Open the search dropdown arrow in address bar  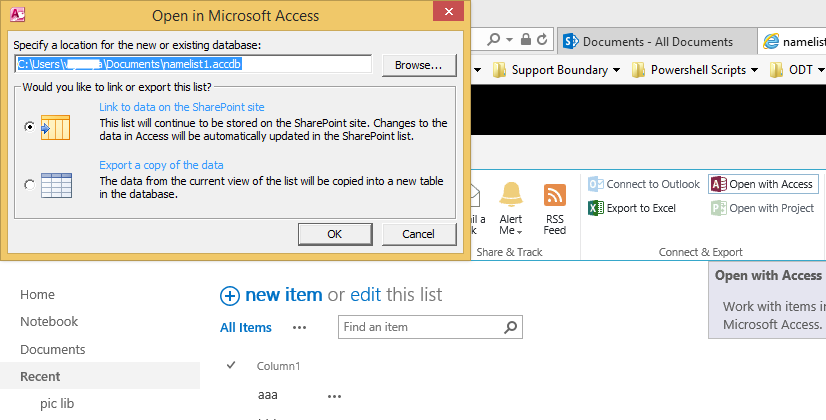click(x=509, y=40)
